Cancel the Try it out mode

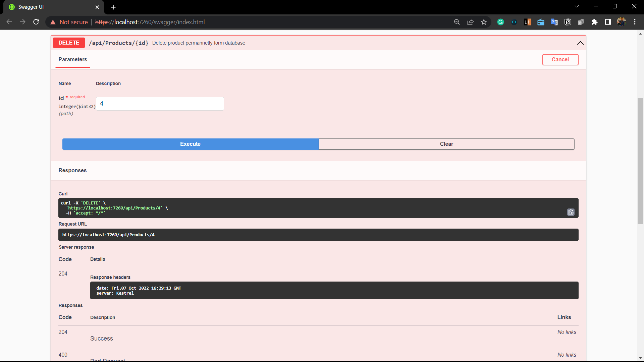560,60
